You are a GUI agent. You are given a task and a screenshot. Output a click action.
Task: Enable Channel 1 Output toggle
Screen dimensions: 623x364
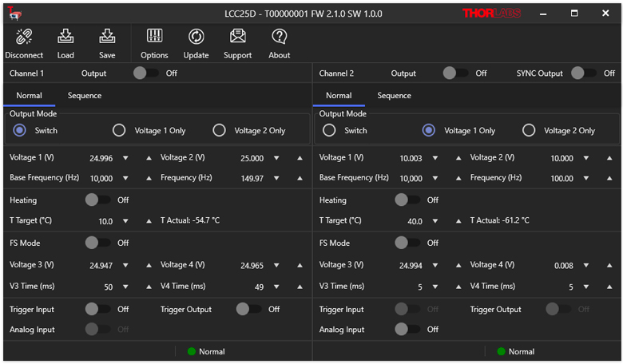pyautogui.click(x=145, y=73)
